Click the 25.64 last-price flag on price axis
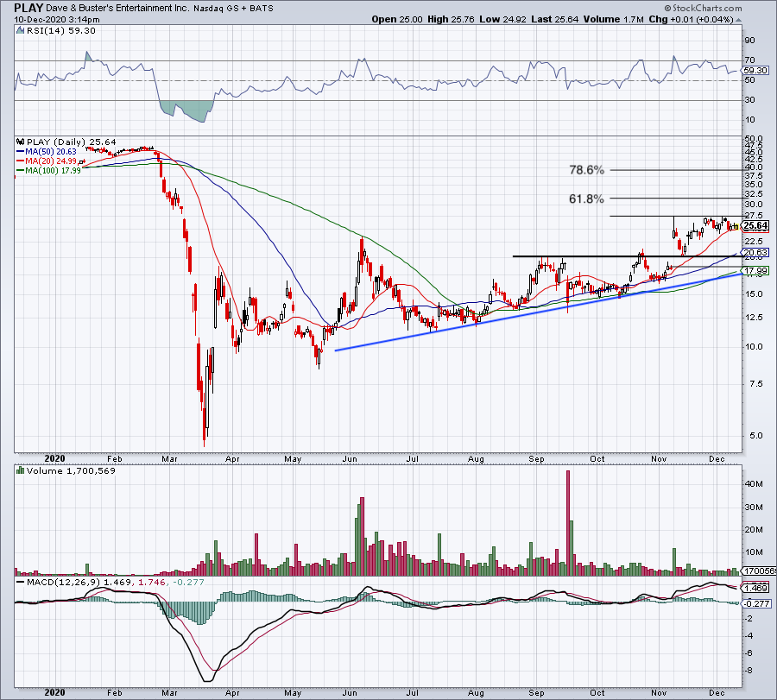 755,226
